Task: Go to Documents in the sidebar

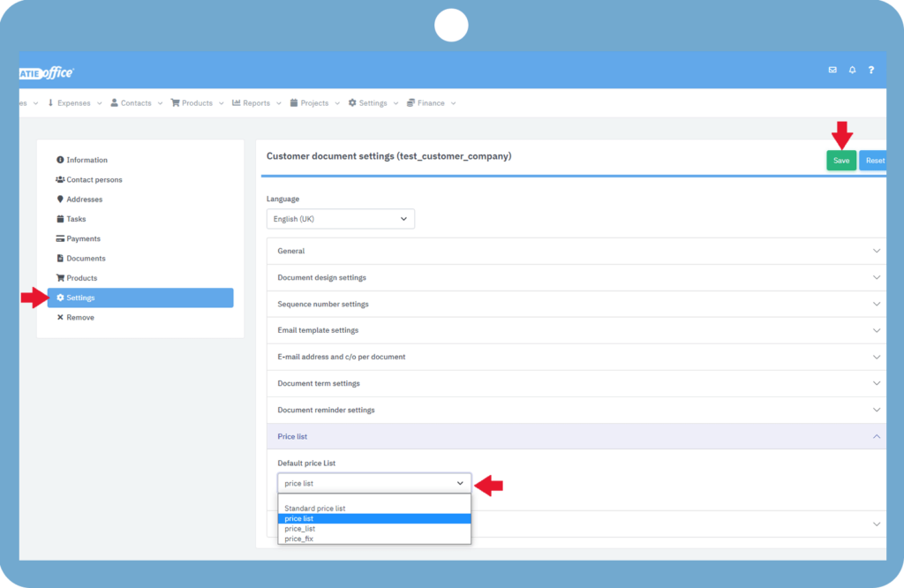Action: click(x=140, y=259)
